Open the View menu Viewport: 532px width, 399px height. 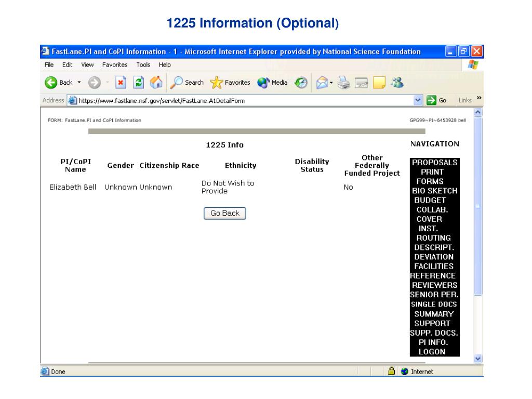pos(87,65)
